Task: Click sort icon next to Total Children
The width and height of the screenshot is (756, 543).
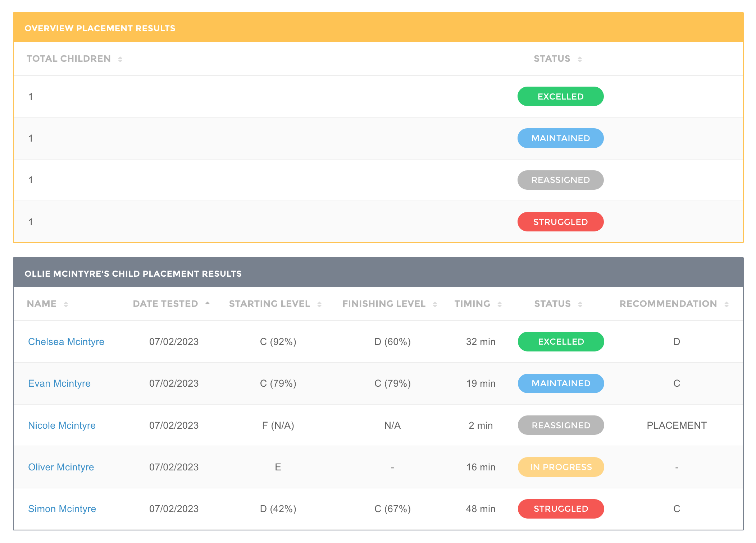Action: [120, 59]
